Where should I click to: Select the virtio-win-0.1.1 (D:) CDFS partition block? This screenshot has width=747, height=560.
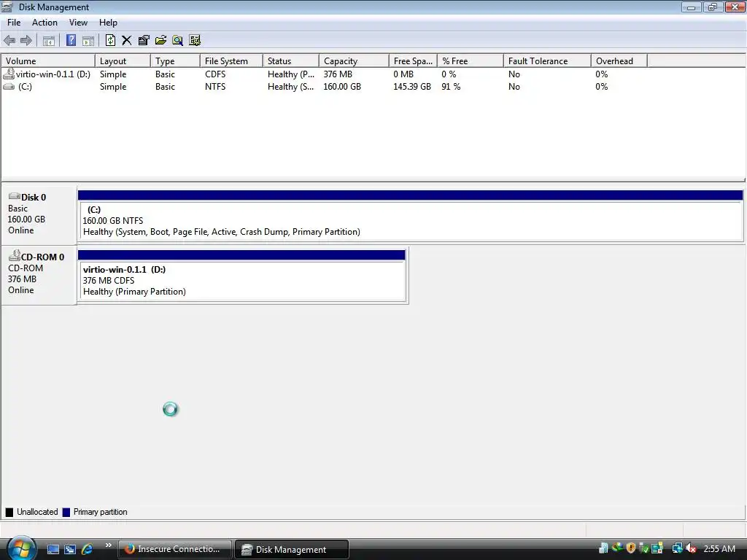[242, 276]
